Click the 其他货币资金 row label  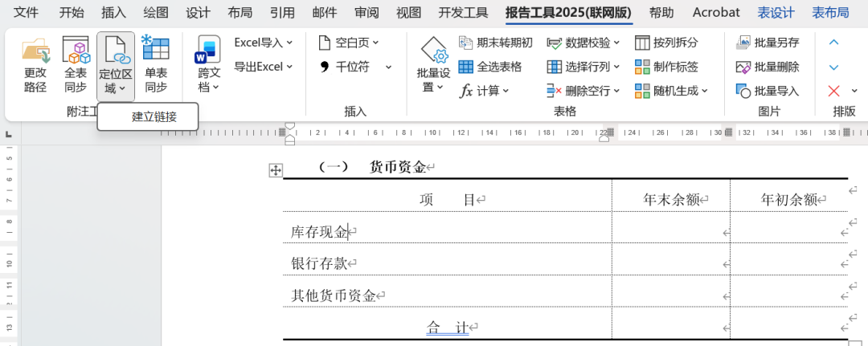click(334, 295)
